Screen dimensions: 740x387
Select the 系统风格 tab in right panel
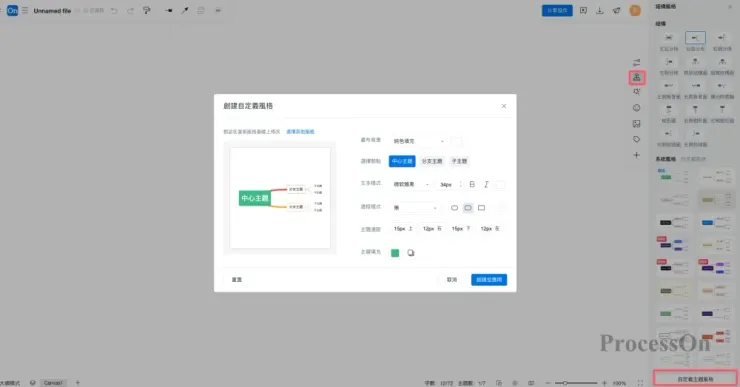click(x=665, y=159)
